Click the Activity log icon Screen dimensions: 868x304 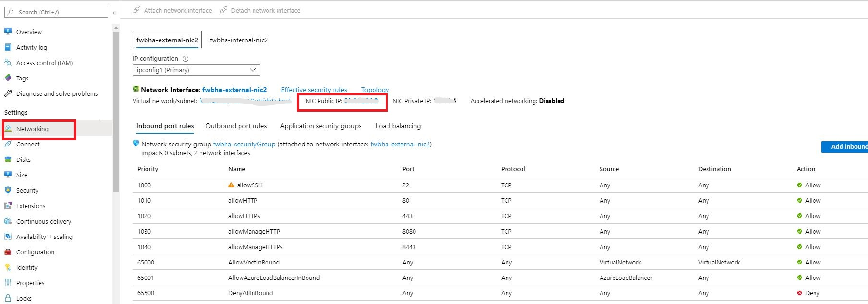pyautogui.click(x=8, y=47)
